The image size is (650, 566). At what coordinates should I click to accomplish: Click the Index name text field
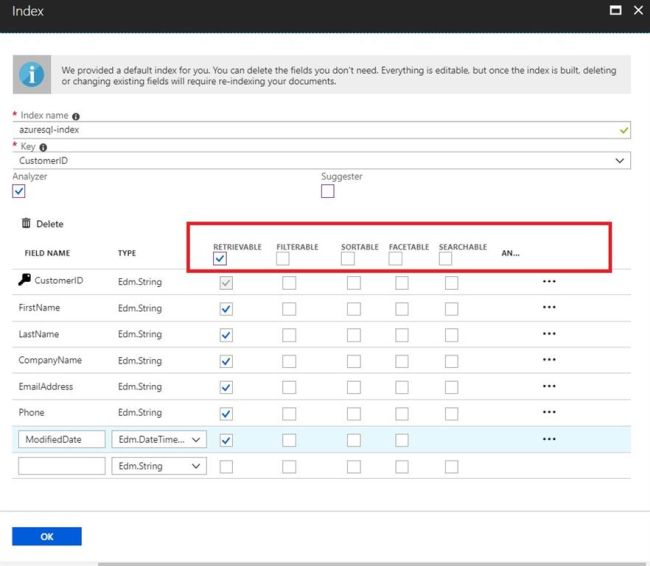(x=322, y=130)
